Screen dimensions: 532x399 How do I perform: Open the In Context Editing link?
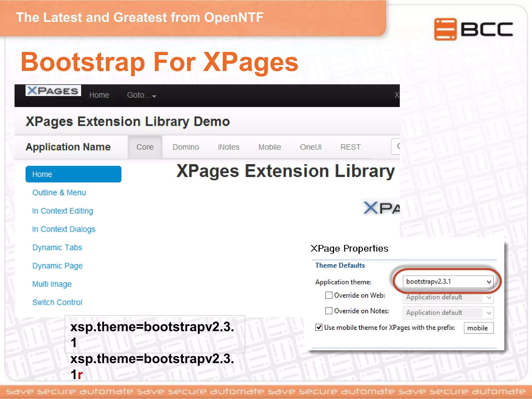pos(62,211)
